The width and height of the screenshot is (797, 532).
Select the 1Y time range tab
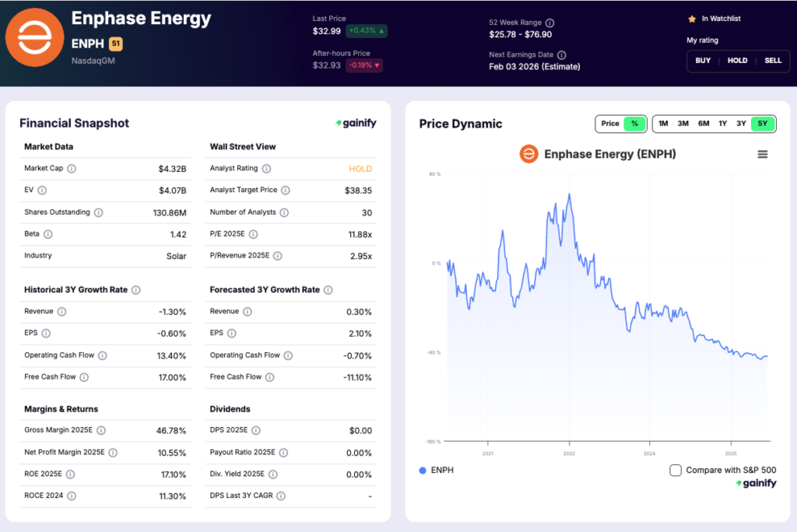tap(724, 123)
